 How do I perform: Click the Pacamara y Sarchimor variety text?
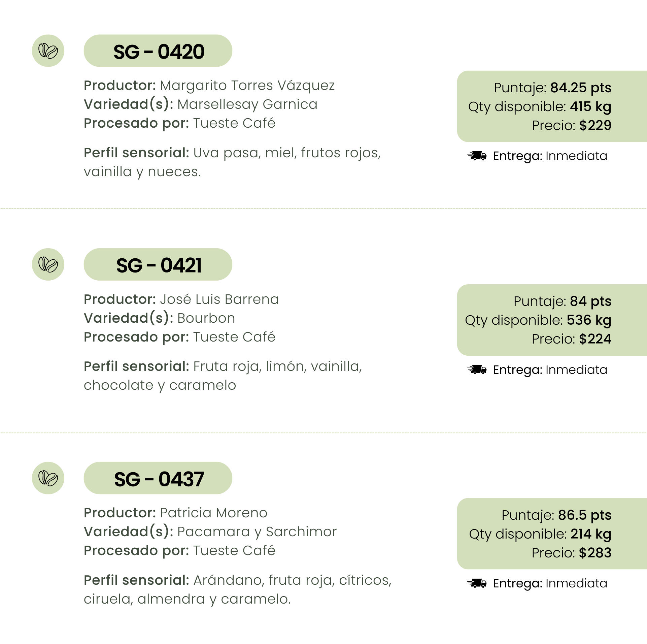click(x=257, y=532)
